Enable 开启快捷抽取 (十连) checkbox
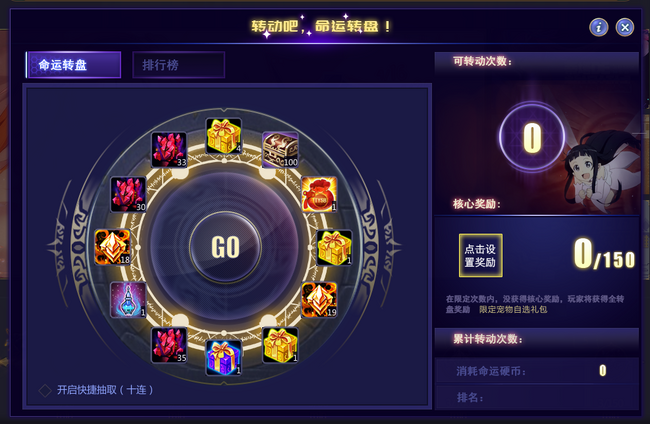This screenshot has height=424, width=650. (x=45, y=390)
